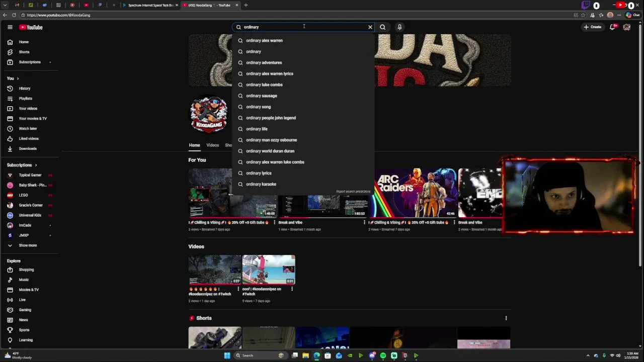The height and width of the screenshot is (362, 644).
Task: Open the taskbar clock and date
Action: 631,355
